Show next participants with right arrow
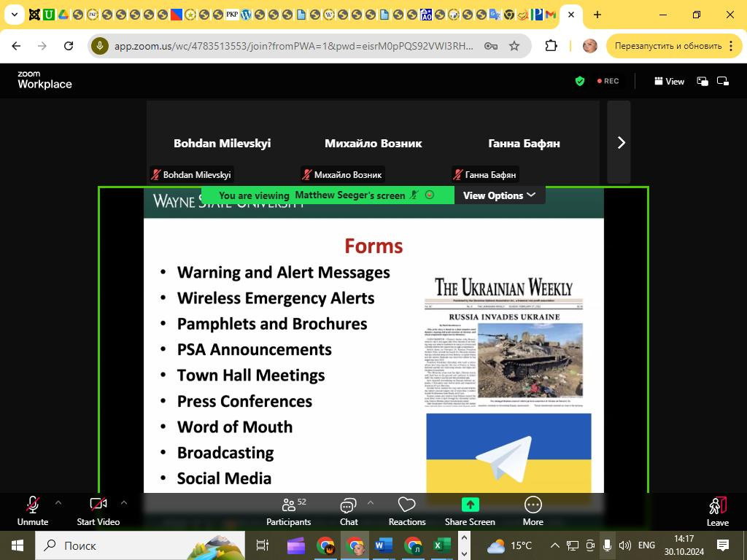 621,142
